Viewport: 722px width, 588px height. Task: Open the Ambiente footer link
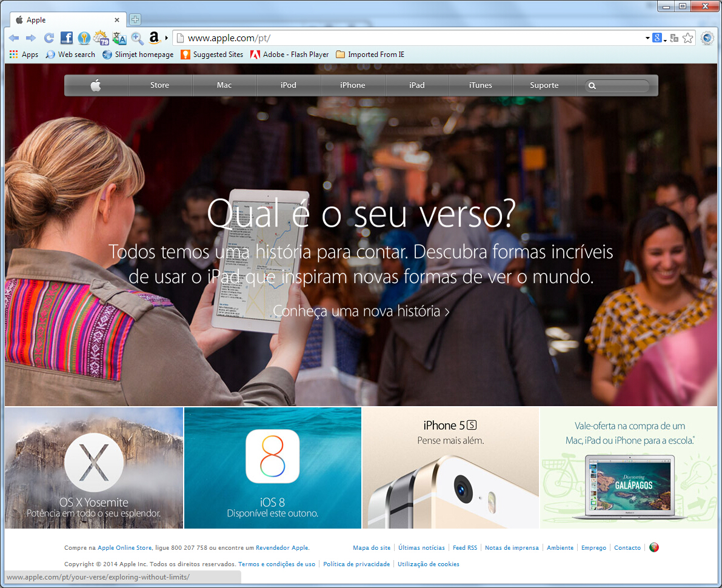pyautogui.click(x=560, y=547)
